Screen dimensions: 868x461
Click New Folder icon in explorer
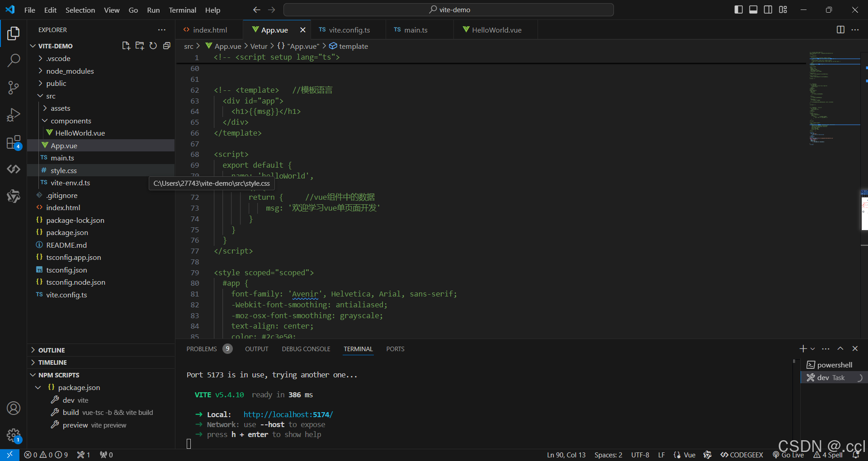(140, 46)
